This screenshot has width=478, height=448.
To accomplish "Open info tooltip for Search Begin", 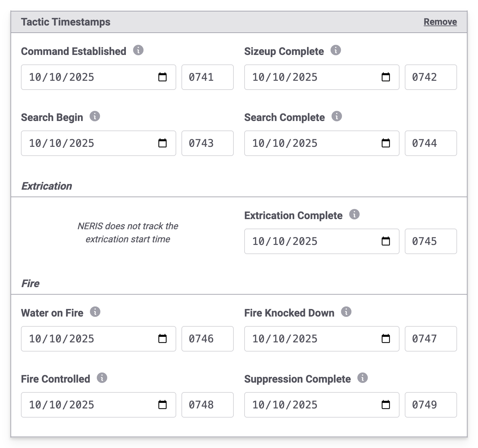I will pyautogui.click(x=95, y=116).
